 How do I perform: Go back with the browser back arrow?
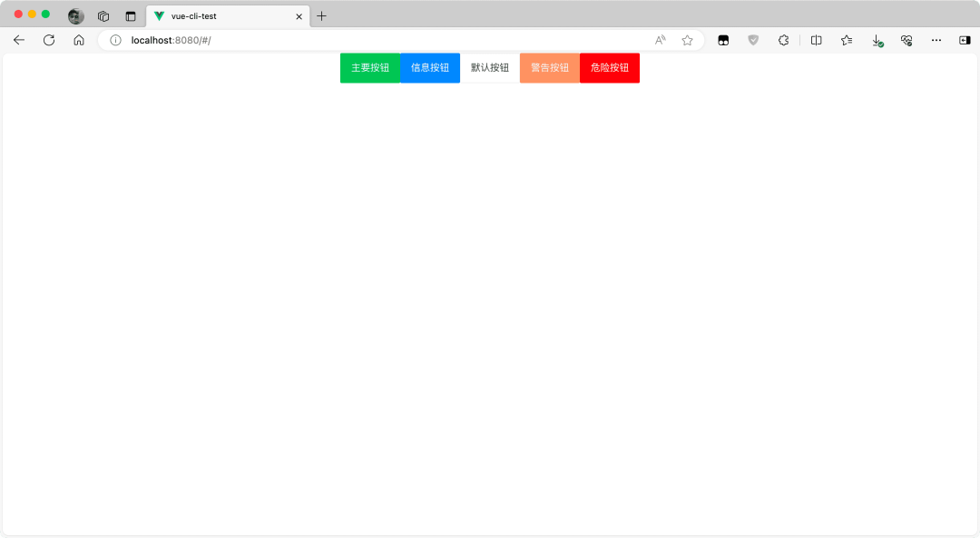19,40
